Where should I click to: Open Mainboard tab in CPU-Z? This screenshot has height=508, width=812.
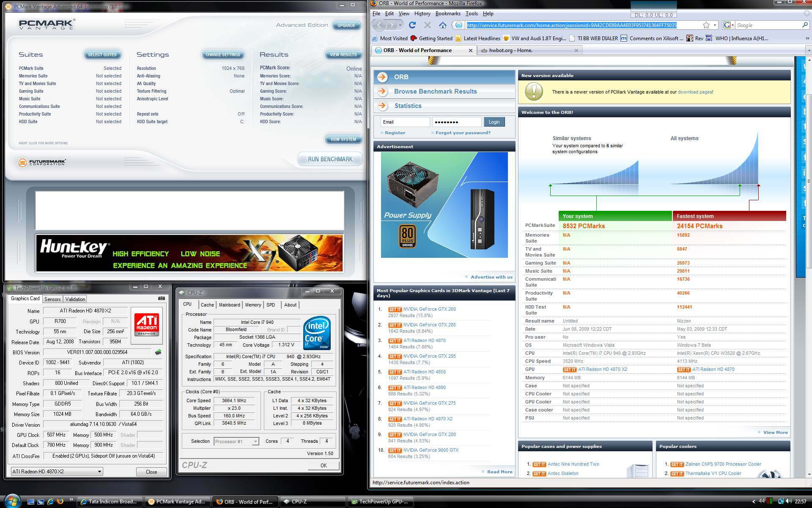[230, 305]
